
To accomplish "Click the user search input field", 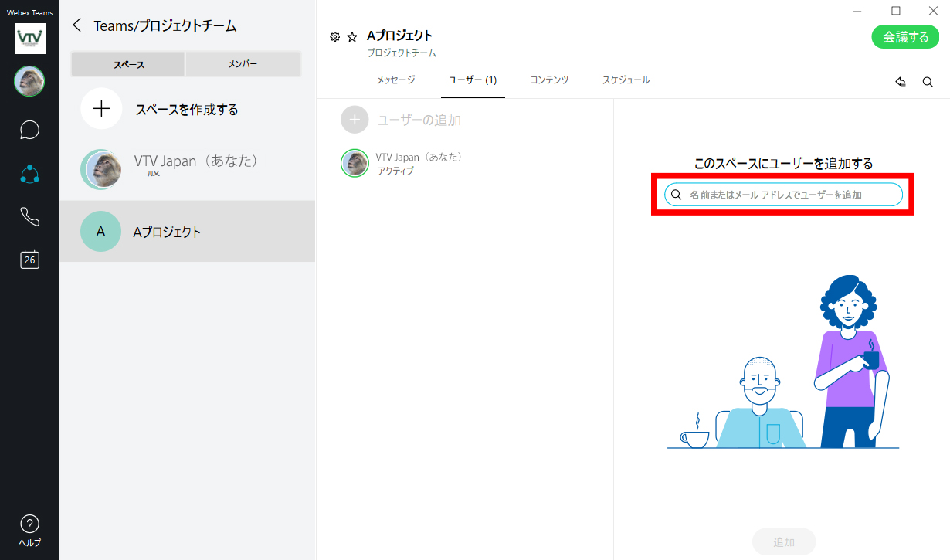I will 783,195.
